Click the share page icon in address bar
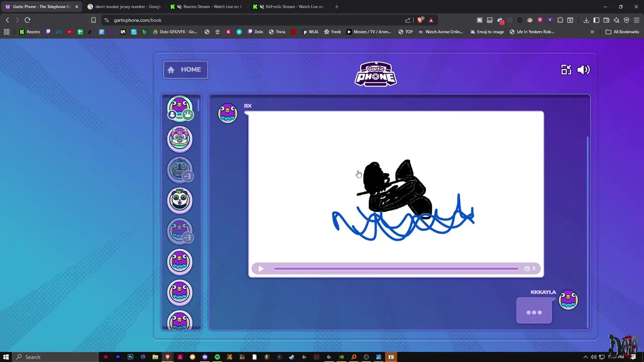The image size is (644, 362). click(408, 20)
